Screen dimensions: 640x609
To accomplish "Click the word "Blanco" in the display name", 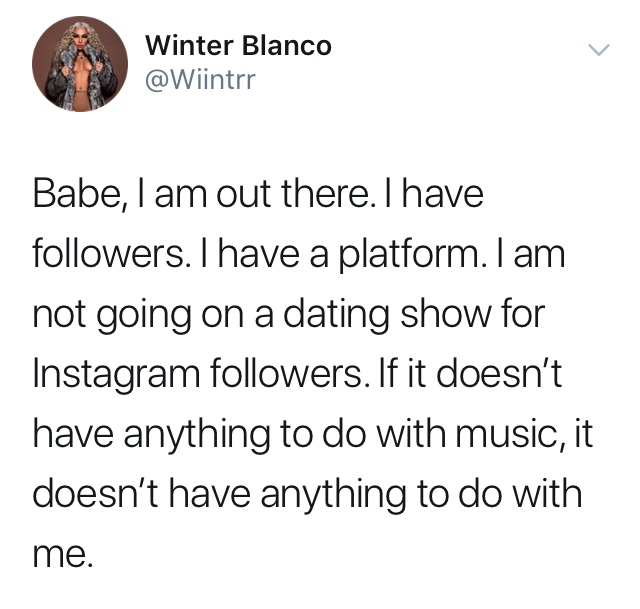I will click(x=287, y=45).
